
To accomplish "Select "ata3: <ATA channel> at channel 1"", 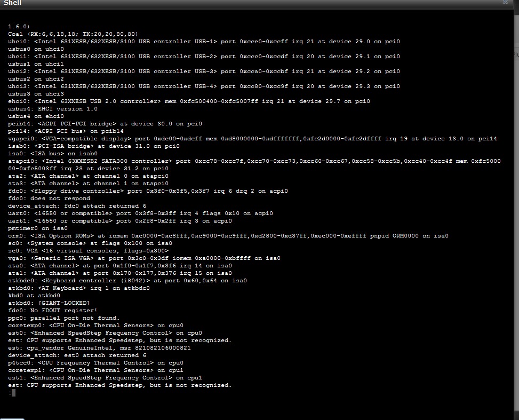I will pyautogui.click(x=88, y=184).
